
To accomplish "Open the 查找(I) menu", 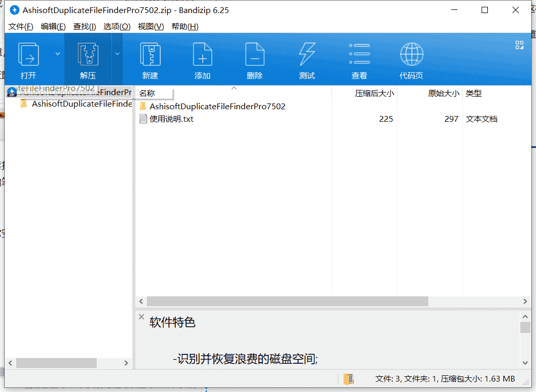I will 84,27.
